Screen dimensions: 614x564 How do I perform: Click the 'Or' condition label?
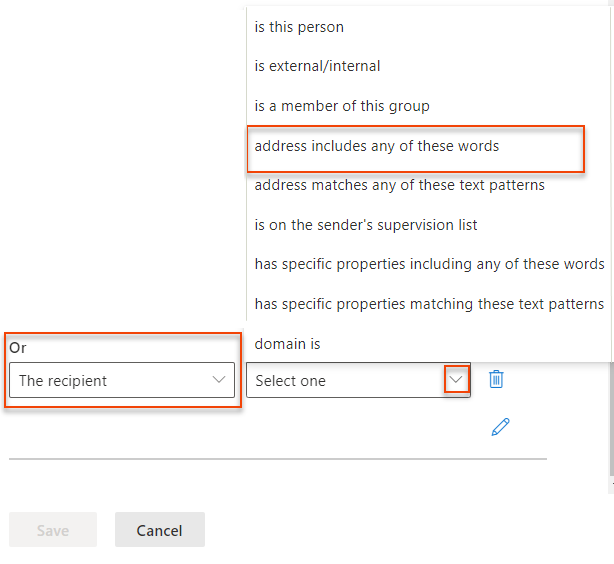(18, 347)
